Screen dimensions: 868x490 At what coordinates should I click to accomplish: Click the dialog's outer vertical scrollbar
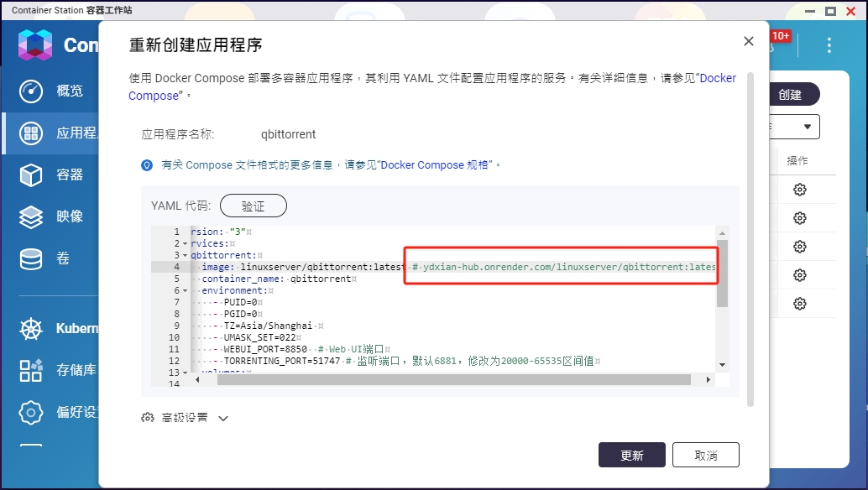click(750, 240)
